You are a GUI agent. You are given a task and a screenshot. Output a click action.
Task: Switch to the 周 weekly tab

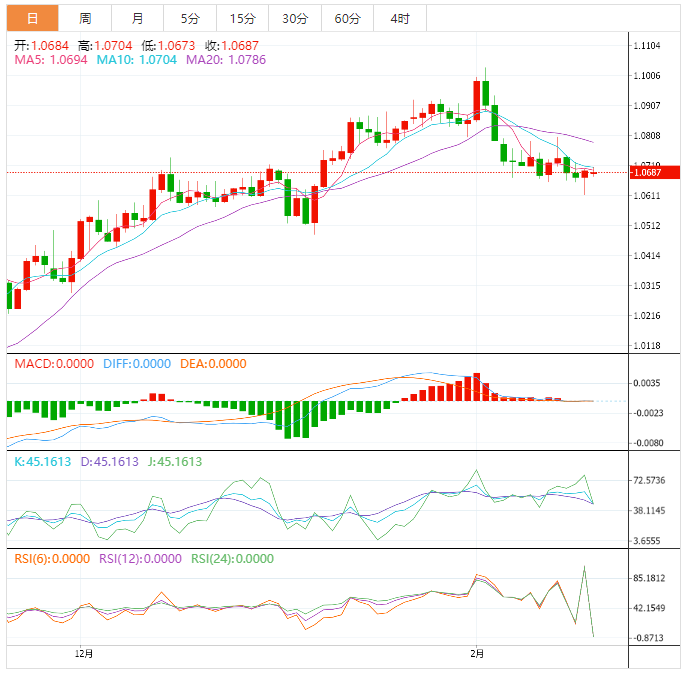coord(85,18)
